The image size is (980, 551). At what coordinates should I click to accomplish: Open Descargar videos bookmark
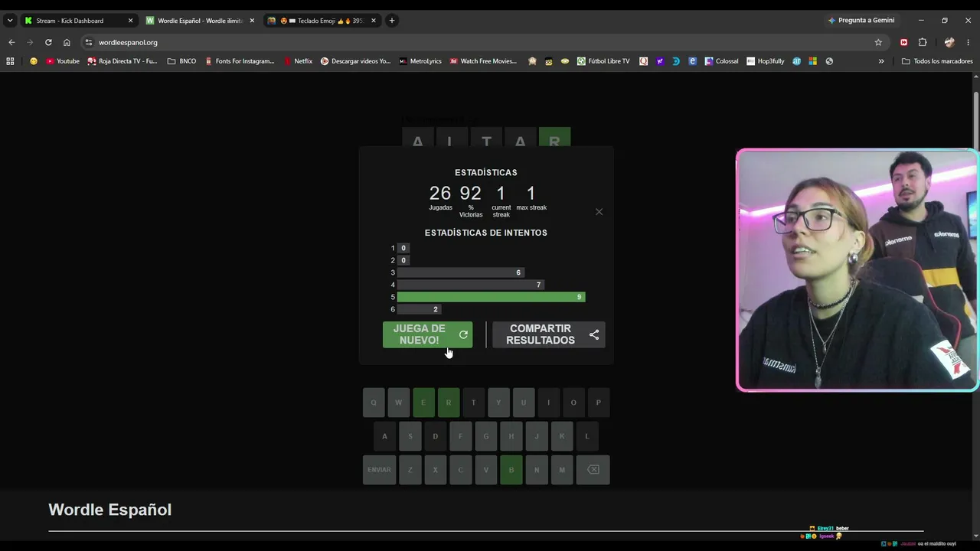(x=355, y=61)
